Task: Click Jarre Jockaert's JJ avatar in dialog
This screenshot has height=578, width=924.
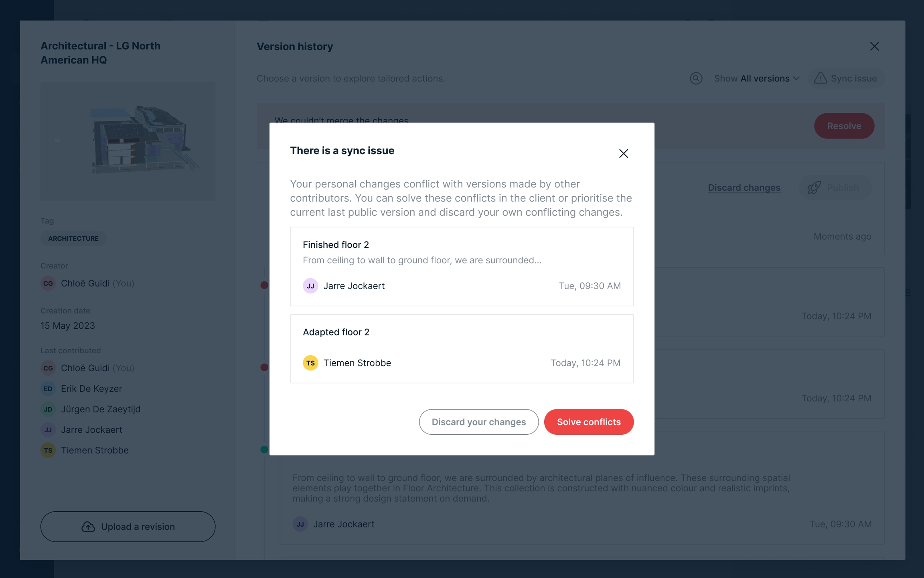Action: (x=310, y=286)
